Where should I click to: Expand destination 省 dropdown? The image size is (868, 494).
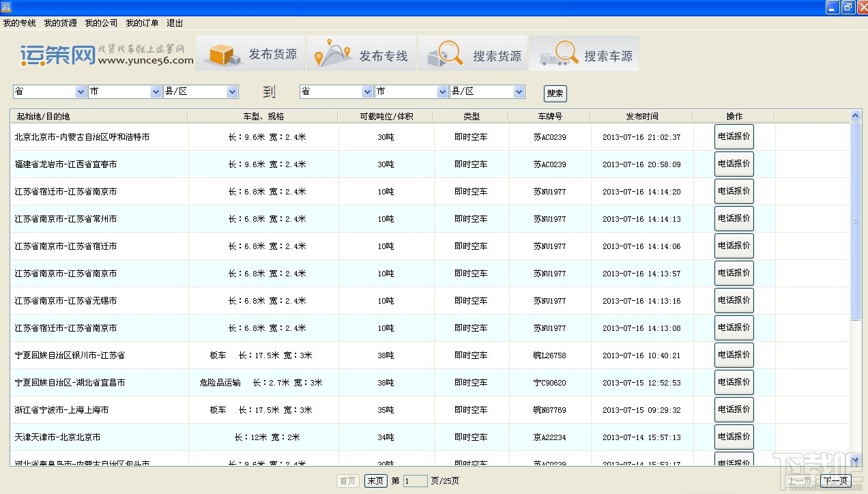(368, 91)
